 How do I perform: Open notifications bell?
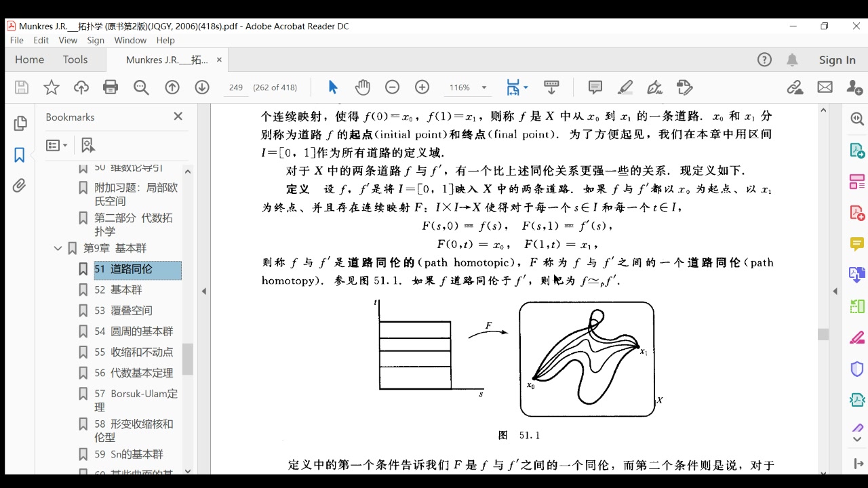pos(792,60)
